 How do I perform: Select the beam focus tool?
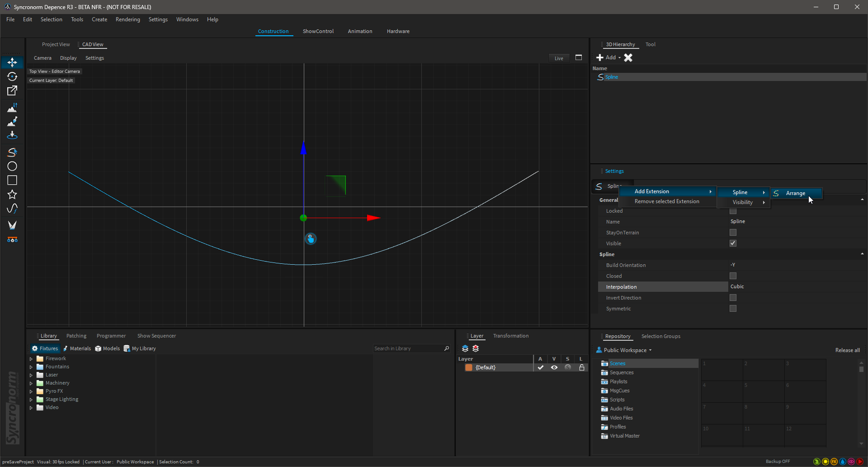click(12, 225)
